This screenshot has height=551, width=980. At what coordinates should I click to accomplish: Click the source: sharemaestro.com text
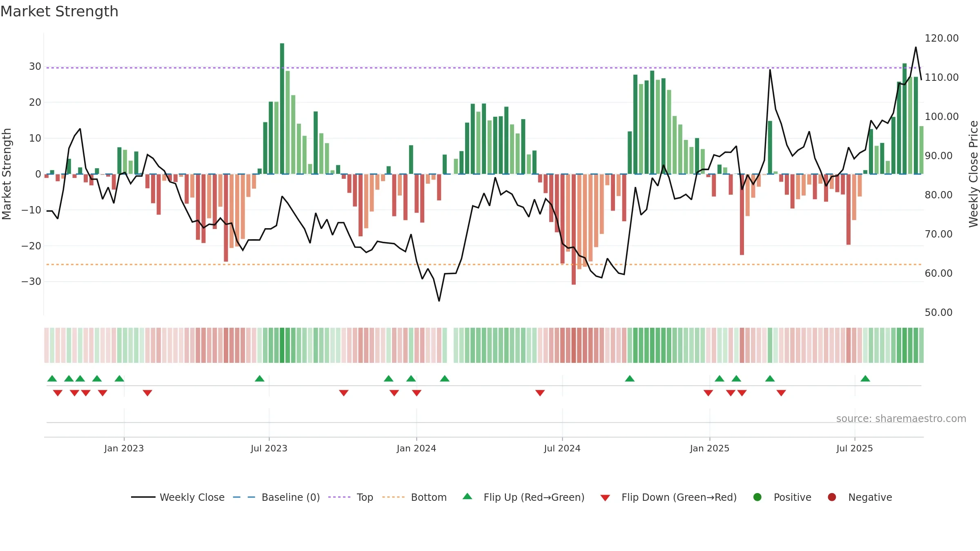901,418
